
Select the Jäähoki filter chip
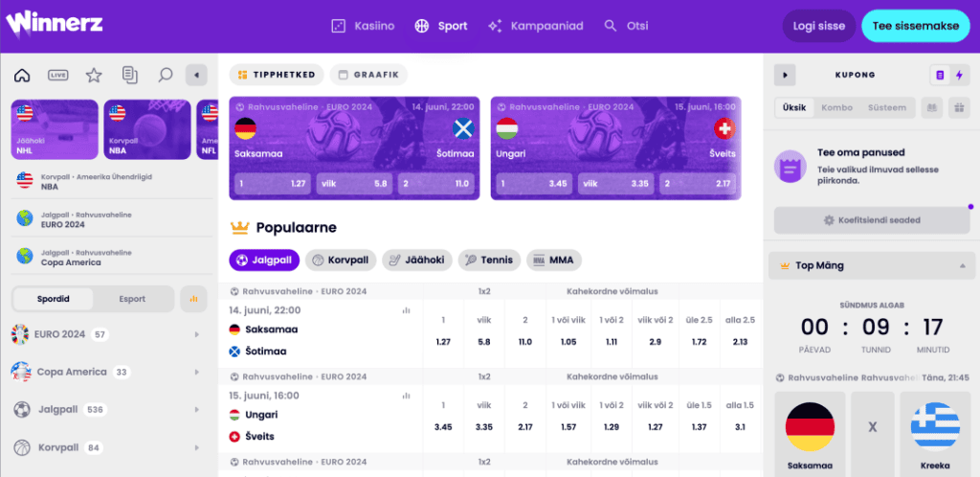[x=417, y=261]
